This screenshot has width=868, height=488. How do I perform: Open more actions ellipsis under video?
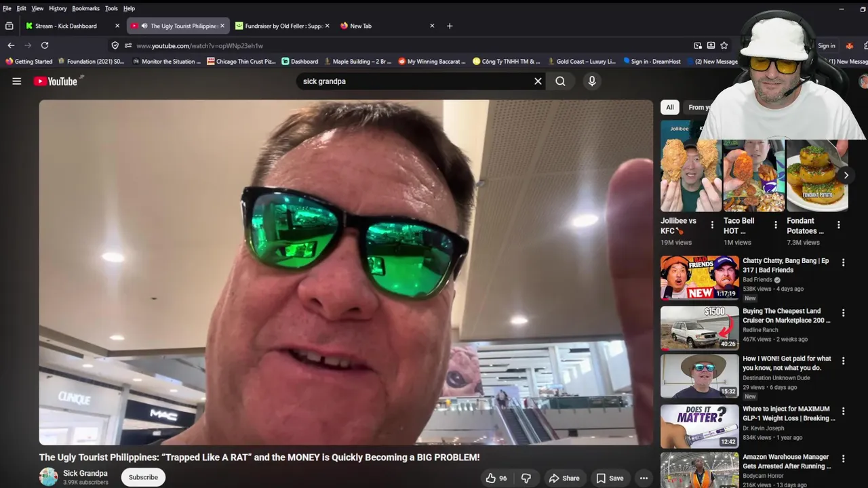point(644,478)
